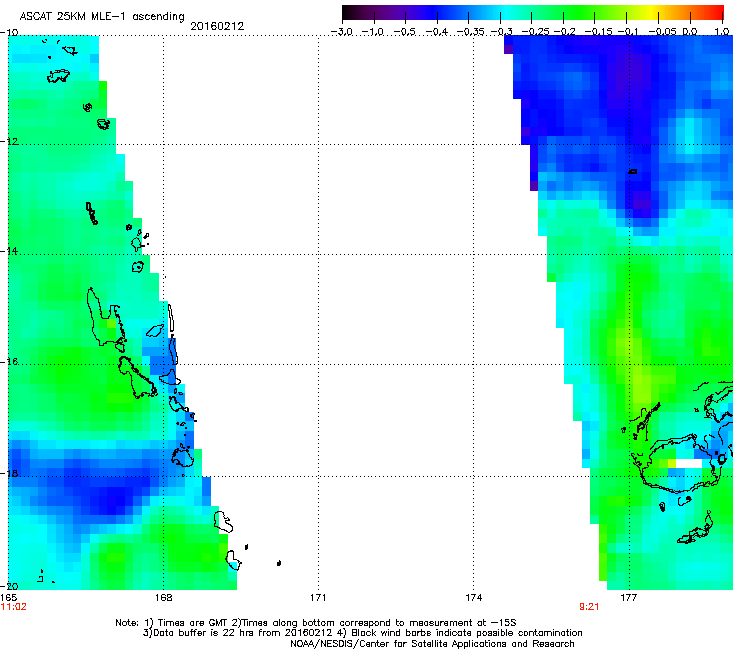
Task: Select the -0.05 color scale label
Action: 662,32
